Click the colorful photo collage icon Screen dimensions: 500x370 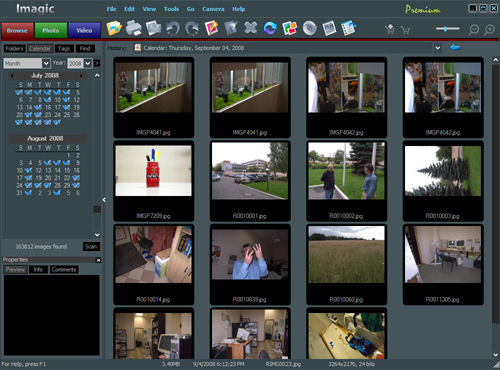tap(289, 28)
